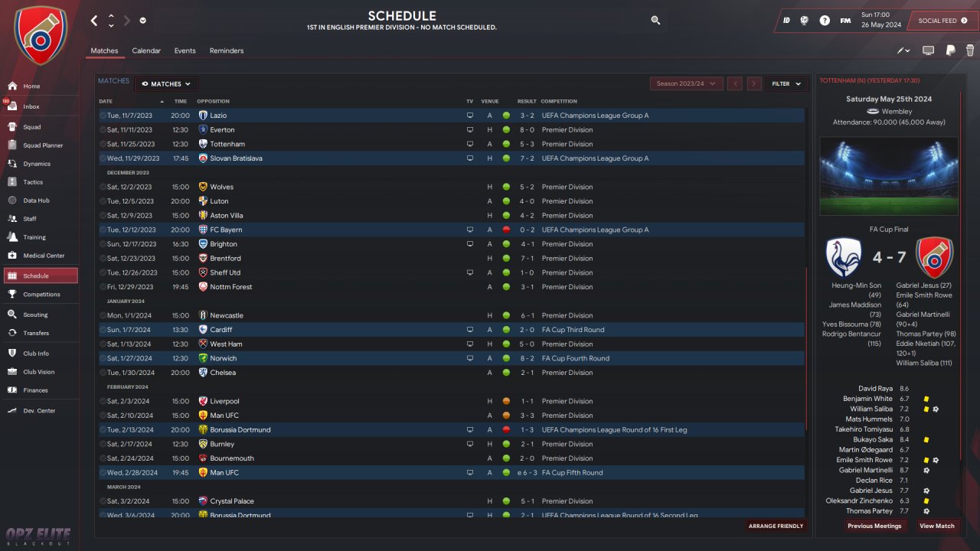Click the View Match button
The image size is (980, 551).
pos(937,526)
